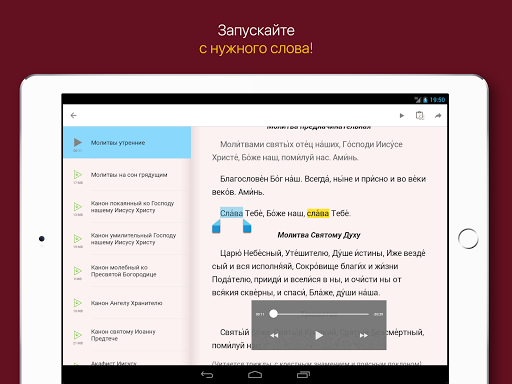Select Канон святому Иоанну Предтече item

click(x=127, y=335)
